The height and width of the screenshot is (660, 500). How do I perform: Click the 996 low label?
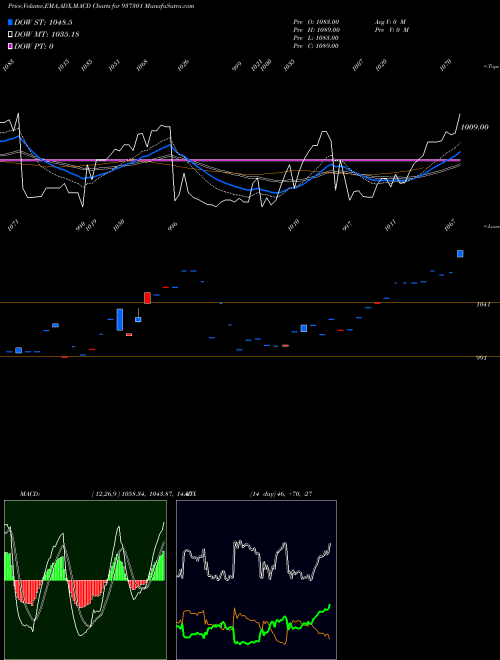(x=173, y=226)
